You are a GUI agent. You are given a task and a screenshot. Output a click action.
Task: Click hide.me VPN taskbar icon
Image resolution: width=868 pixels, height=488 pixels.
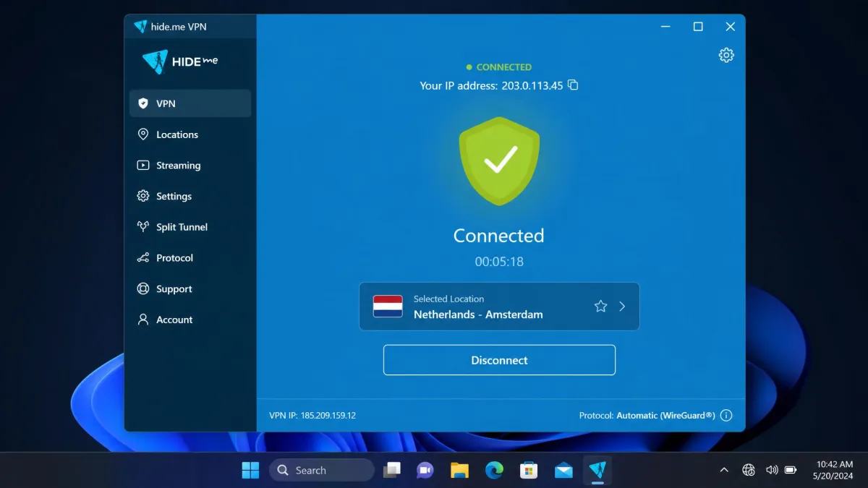pyautogui.click(x=597, y=471)
